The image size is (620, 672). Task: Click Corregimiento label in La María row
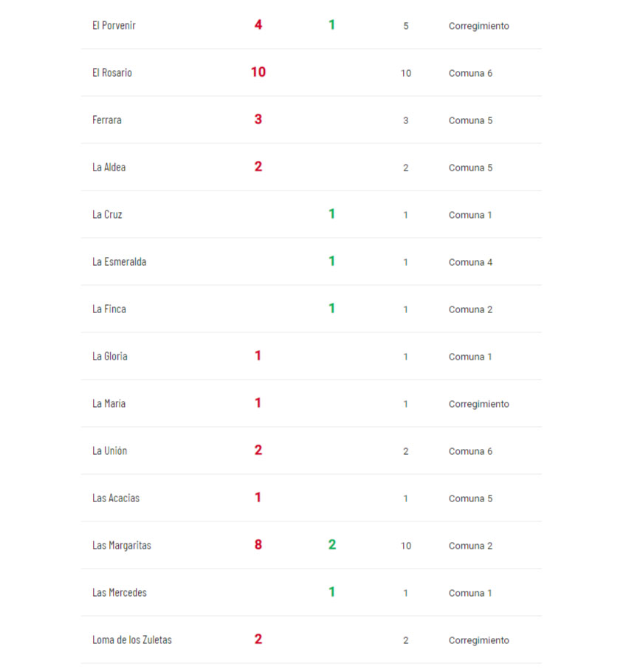(479, 404)
